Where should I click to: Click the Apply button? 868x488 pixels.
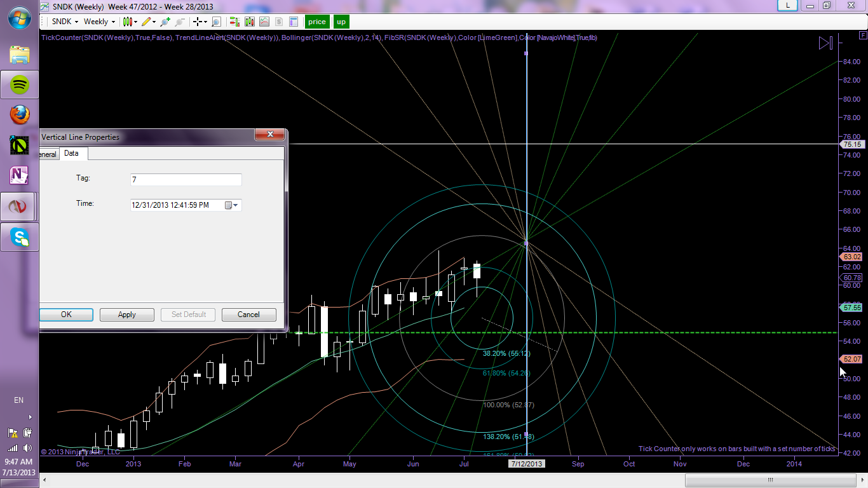coord(127,315)
